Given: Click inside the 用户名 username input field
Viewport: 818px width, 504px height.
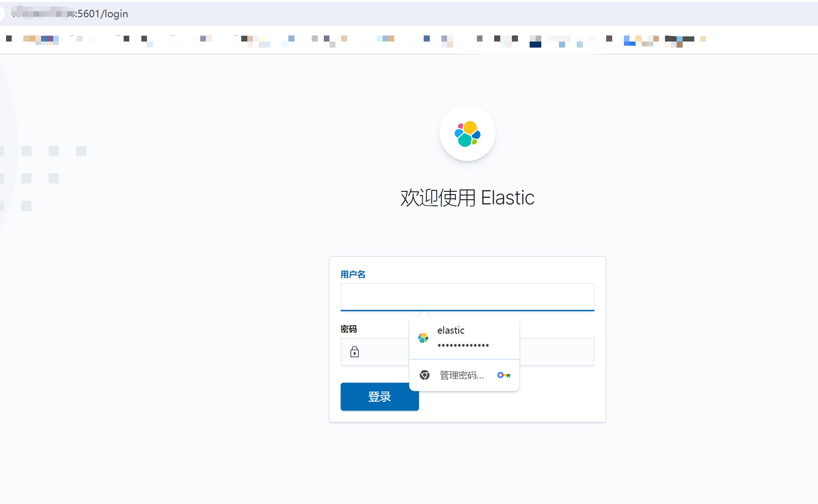Looking at the screenshot, I should click(x=467, y=297).
